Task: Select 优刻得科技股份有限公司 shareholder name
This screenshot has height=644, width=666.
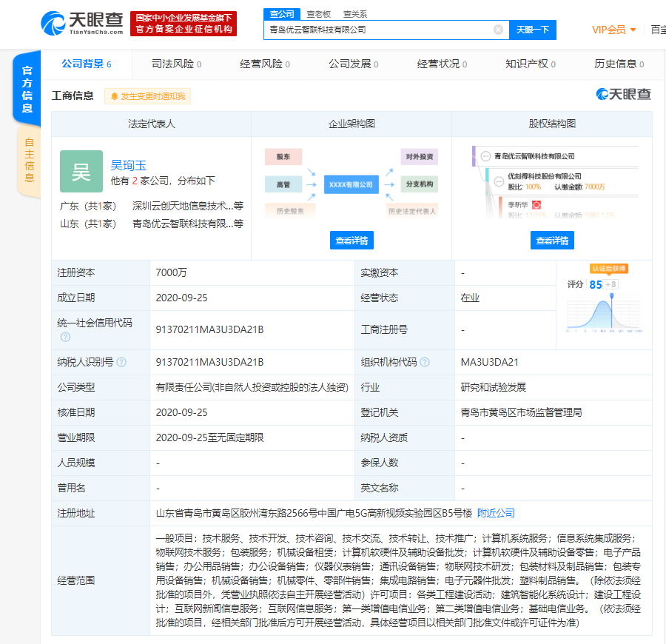Action: coord(545,176)
